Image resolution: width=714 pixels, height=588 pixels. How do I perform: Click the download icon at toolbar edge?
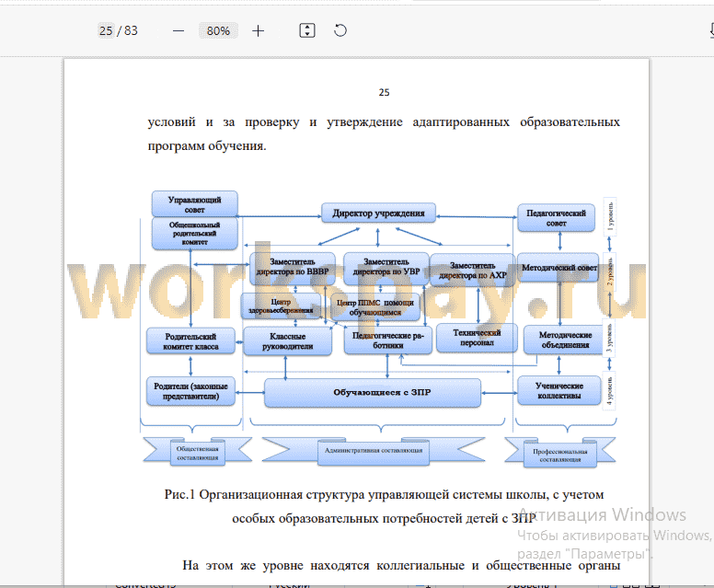tap(711, 30)
